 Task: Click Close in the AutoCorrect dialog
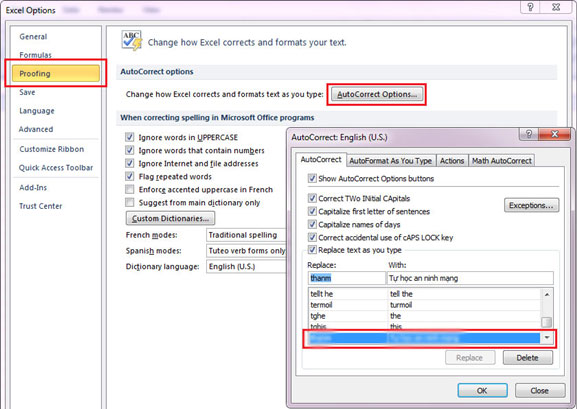(540, 391)
